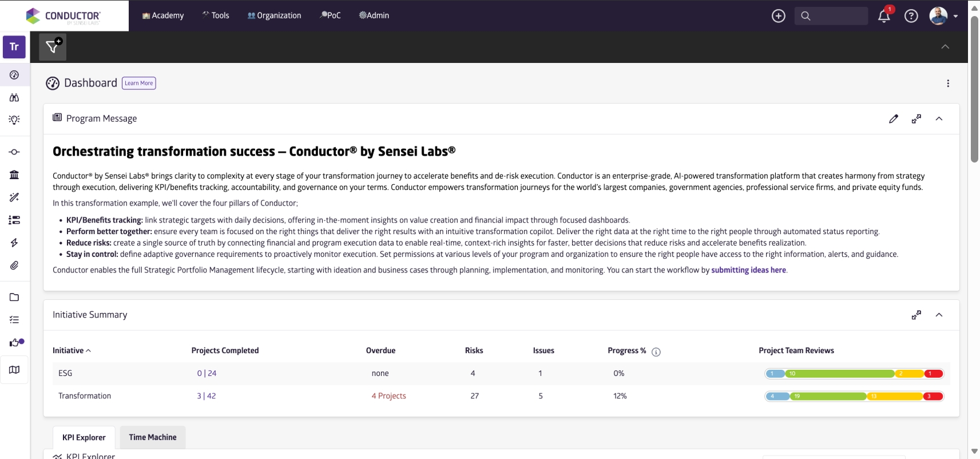
Task: Open the folder sidebar icon
Action: point(14,297)
